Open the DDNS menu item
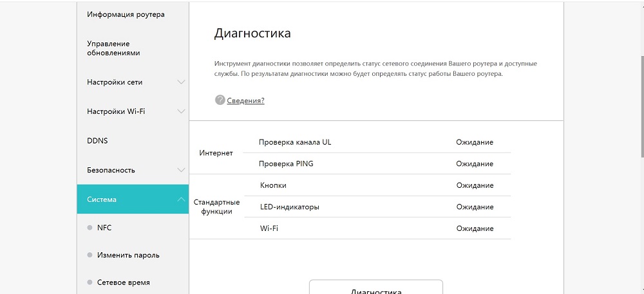This screenshot has width=644, height=294. tap(97, 141)
